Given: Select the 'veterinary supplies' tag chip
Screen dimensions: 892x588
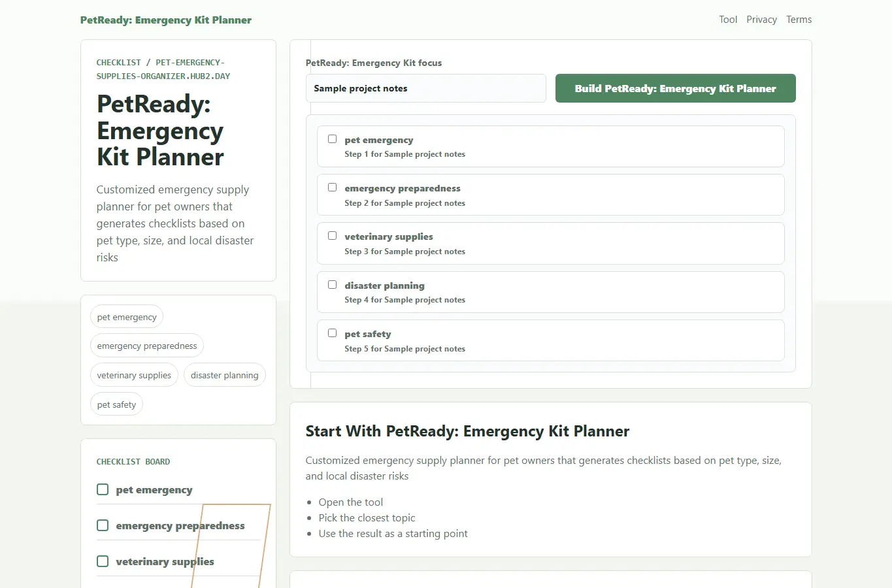Looking at the screenshot, I should pos(134,375).
